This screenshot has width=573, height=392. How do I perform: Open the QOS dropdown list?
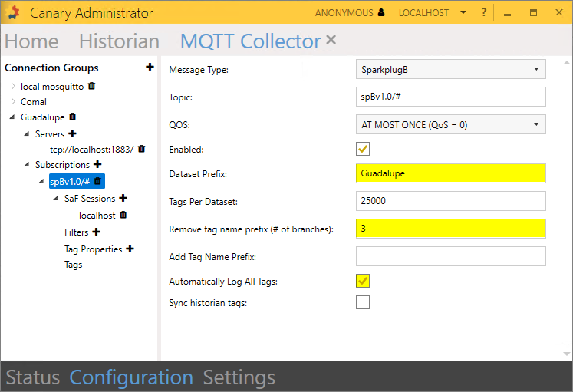(451, 124)
